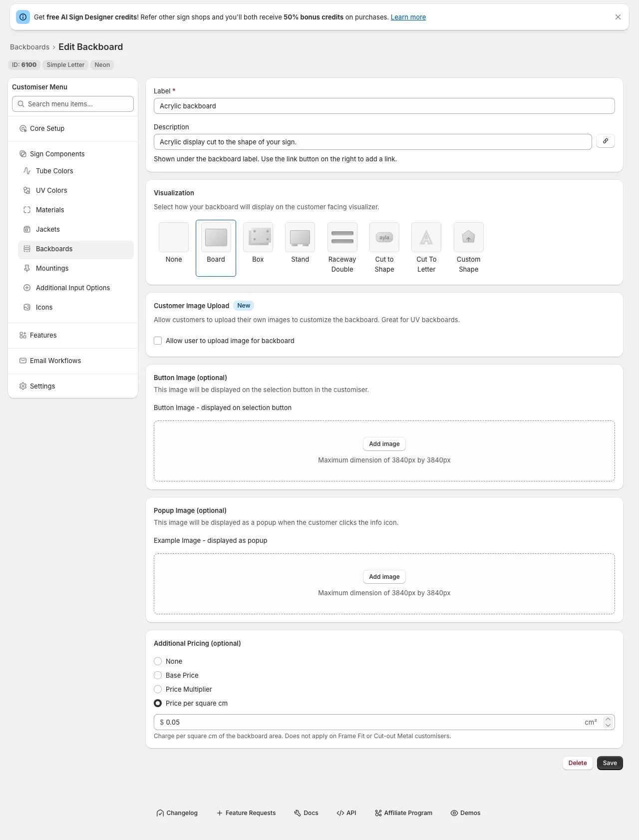Click the Email Workflows envelope icon

click(23, 361)
